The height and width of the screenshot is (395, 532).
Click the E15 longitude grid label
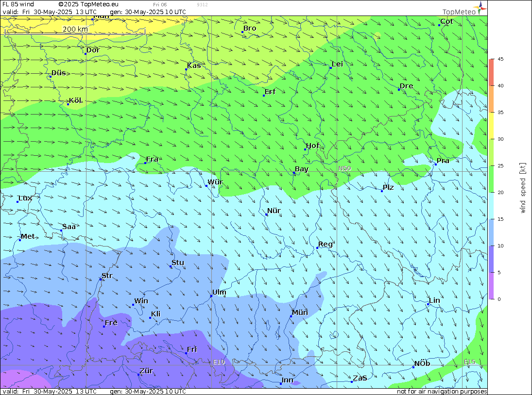tap(469, 362)
